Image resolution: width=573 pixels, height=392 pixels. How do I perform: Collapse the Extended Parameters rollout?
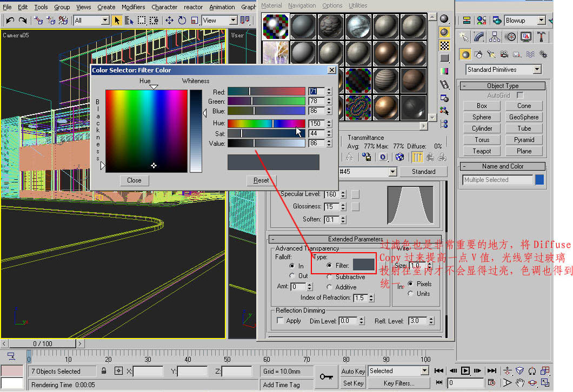[355, 239]
